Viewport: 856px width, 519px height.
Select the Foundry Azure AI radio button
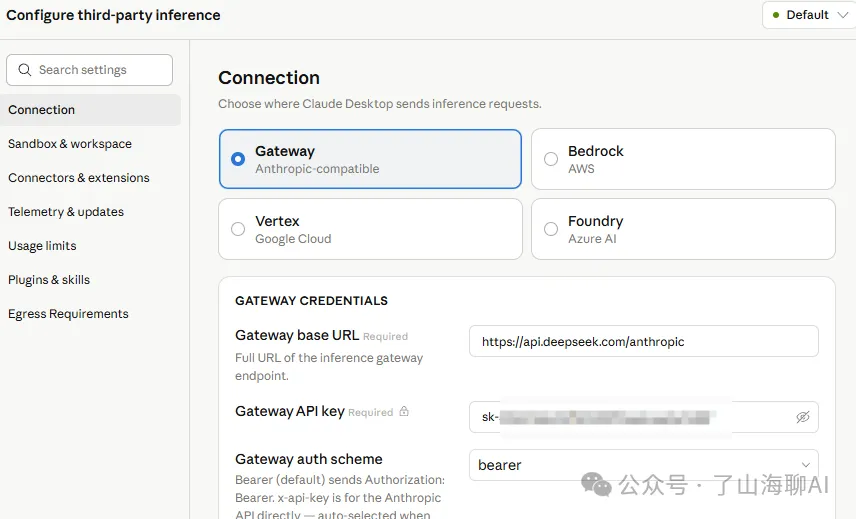click(551, 229)
